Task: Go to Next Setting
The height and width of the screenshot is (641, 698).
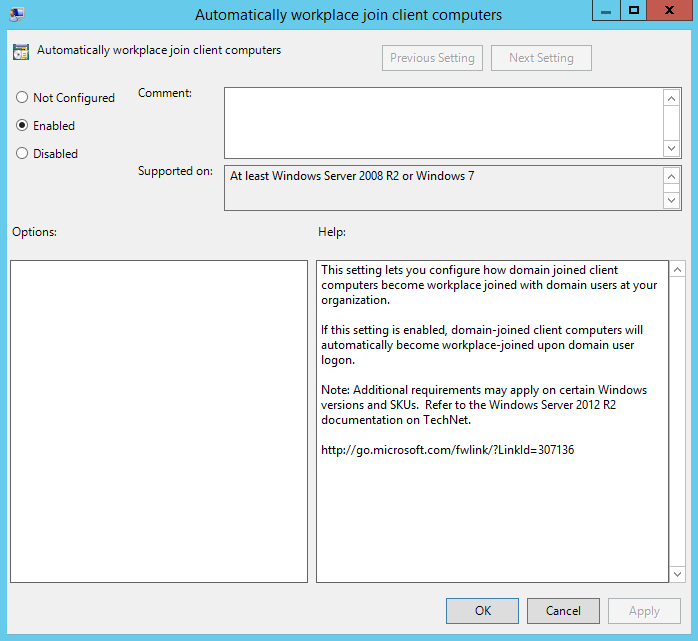Action: (541, 58)
